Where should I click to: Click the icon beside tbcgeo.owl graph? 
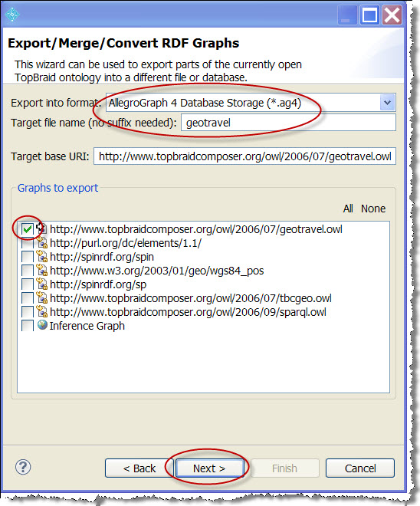coord(42,298)
